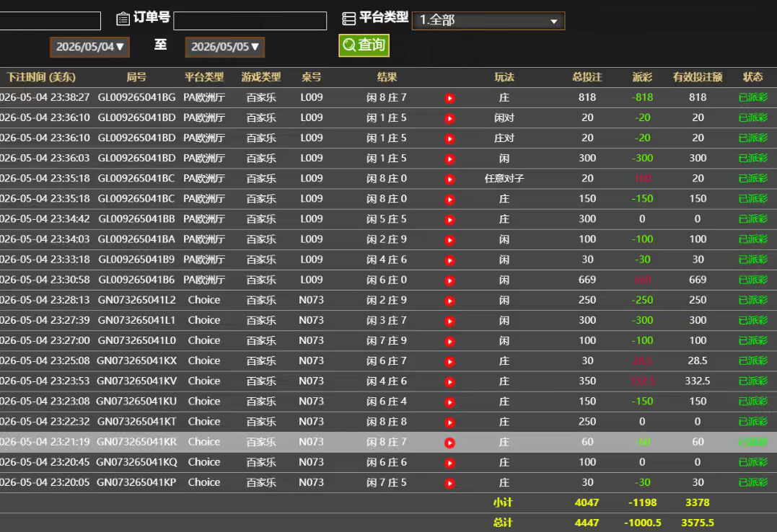Play replay for round GN073265041L2
This screenshot has height=532, width=777.
pyautogui.click(x=449, y=301)
